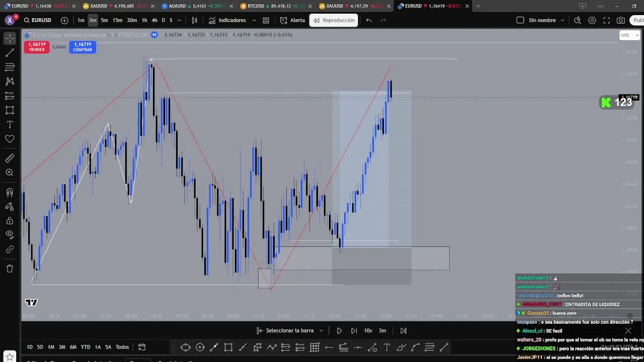Open the Indicadores panel
Screen dimensions: 644x362
[227, 20]
